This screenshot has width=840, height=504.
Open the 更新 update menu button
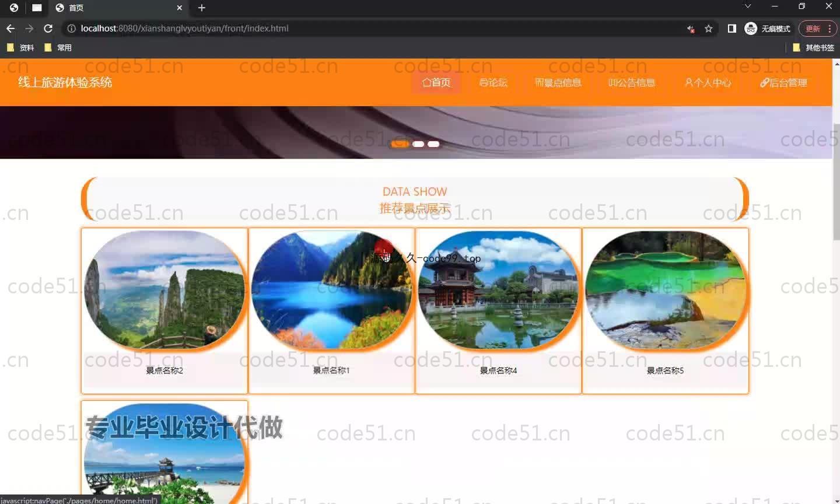coord(818,29)
